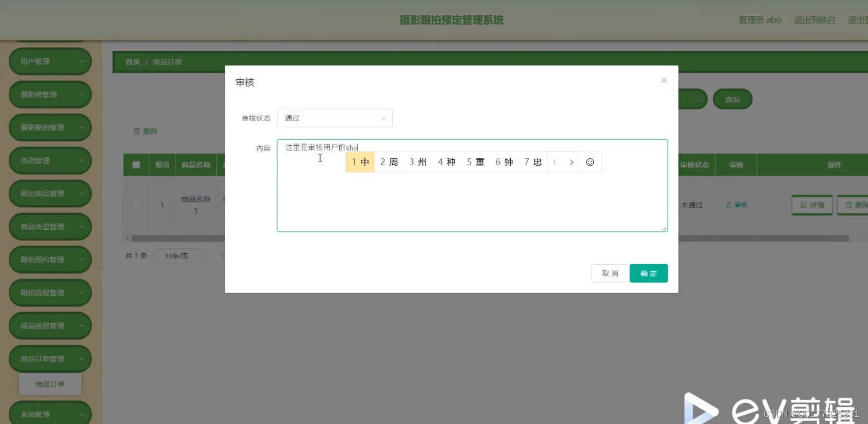868x424 pixels.
Task: Click the 管理员 abo account label
Action: pos(760,20)
